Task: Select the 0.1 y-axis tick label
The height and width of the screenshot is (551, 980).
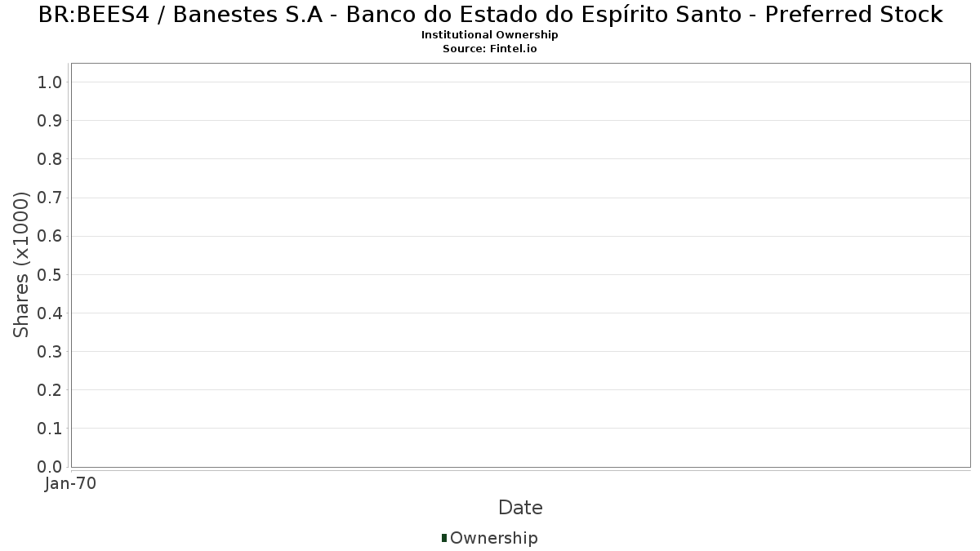Action: pos(50,429)
